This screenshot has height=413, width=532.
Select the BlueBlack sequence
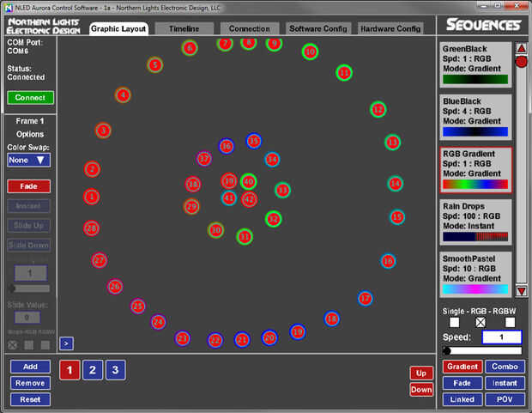coord(475,117)
